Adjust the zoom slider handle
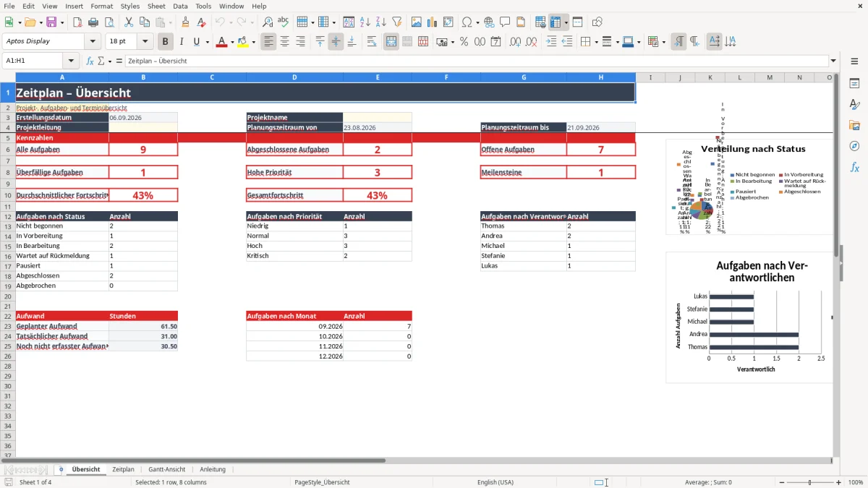This screenshot has width=868, height=488. [x=810, y=482]
